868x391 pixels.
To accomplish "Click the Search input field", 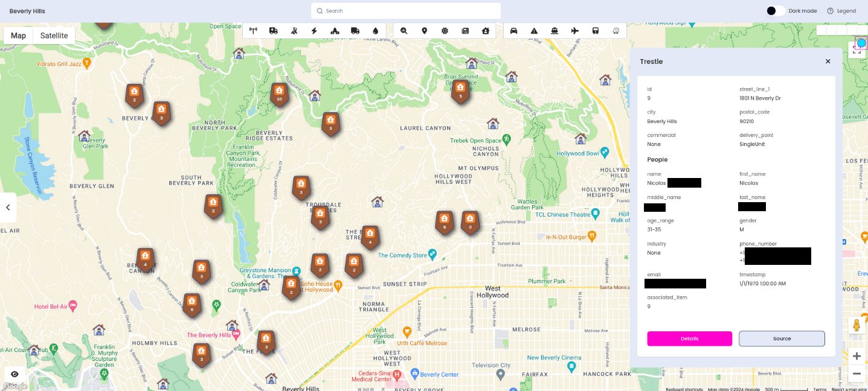I will pos(406,11).
